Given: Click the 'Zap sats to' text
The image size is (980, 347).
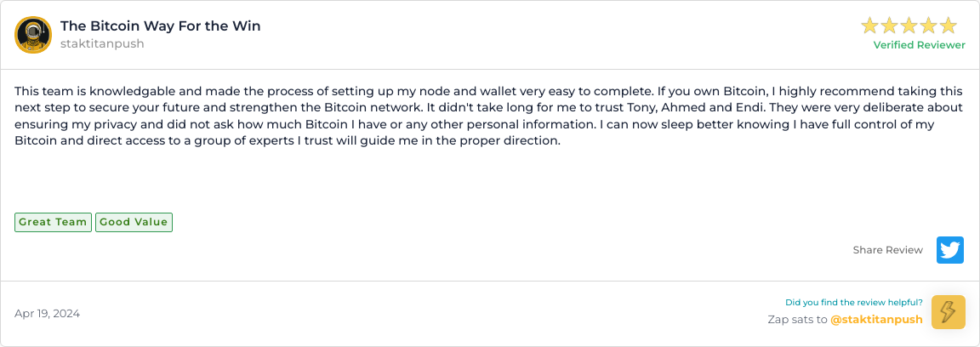Looking at the screenshot, I should [x=797, y=320].
